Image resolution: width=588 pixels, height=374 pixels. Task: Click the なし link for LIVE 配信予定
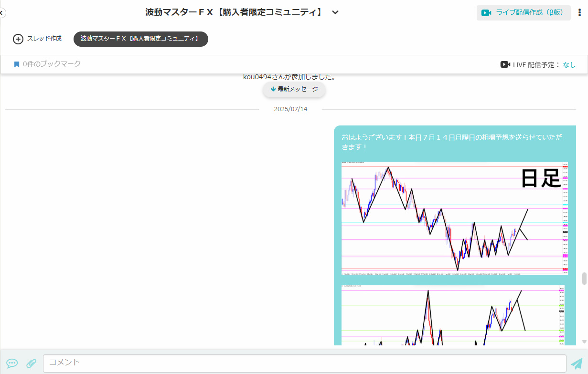569,64
